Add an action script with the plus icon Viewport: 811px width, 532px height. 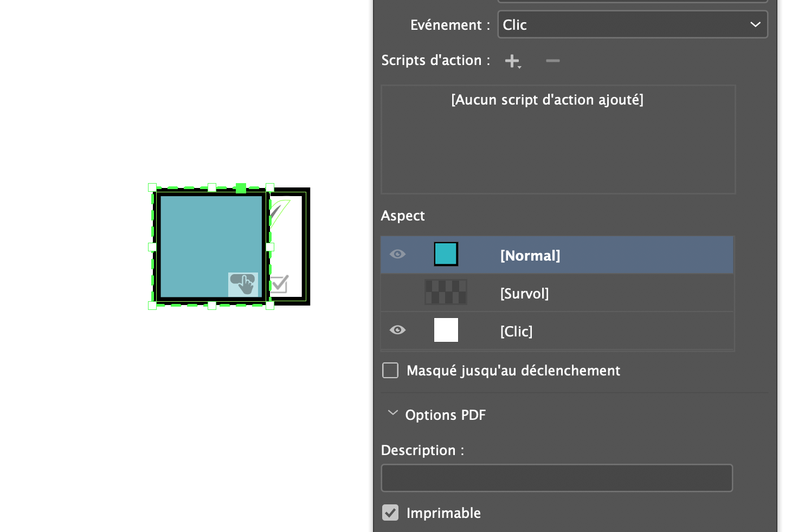(x=512, y=61)
